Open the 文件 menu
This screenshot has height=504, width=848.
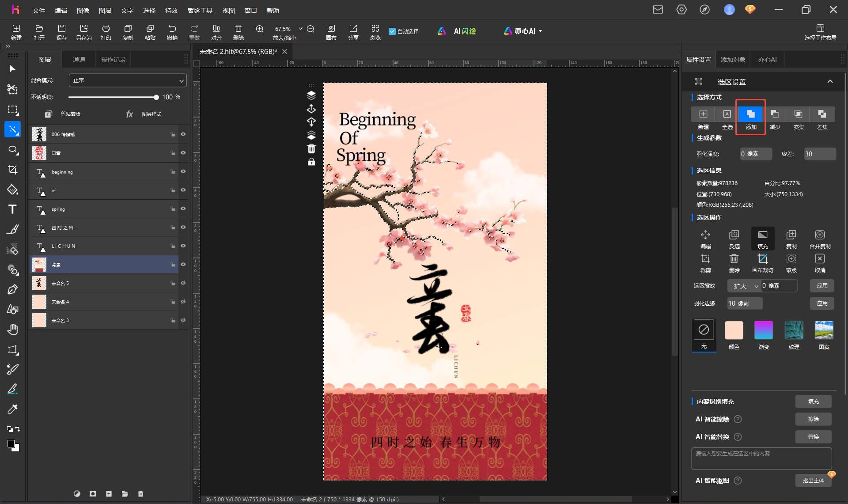(39, 10)
